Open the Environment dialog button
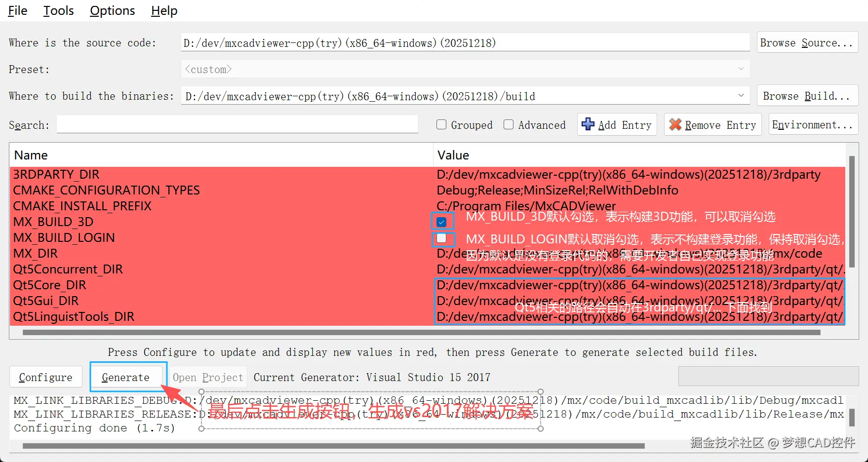868x462 pixels. (813, 124)
